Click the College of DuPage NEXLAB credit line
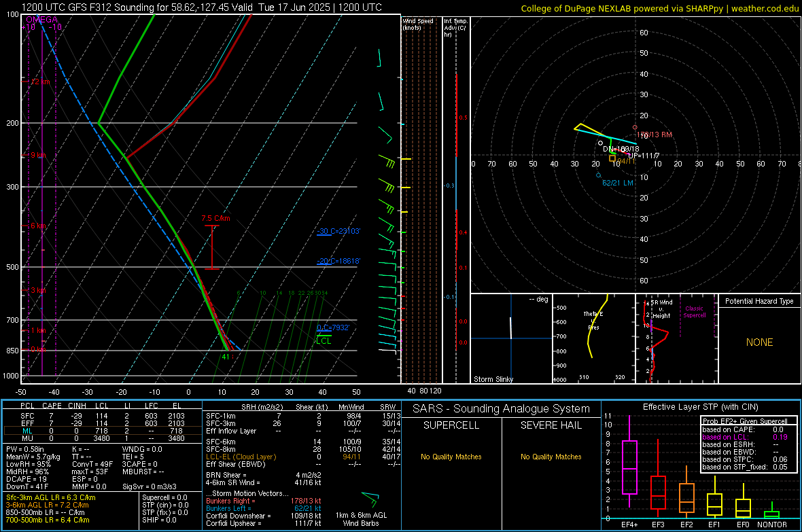Viewport: 802px width, 532px height. click(660, 8)
